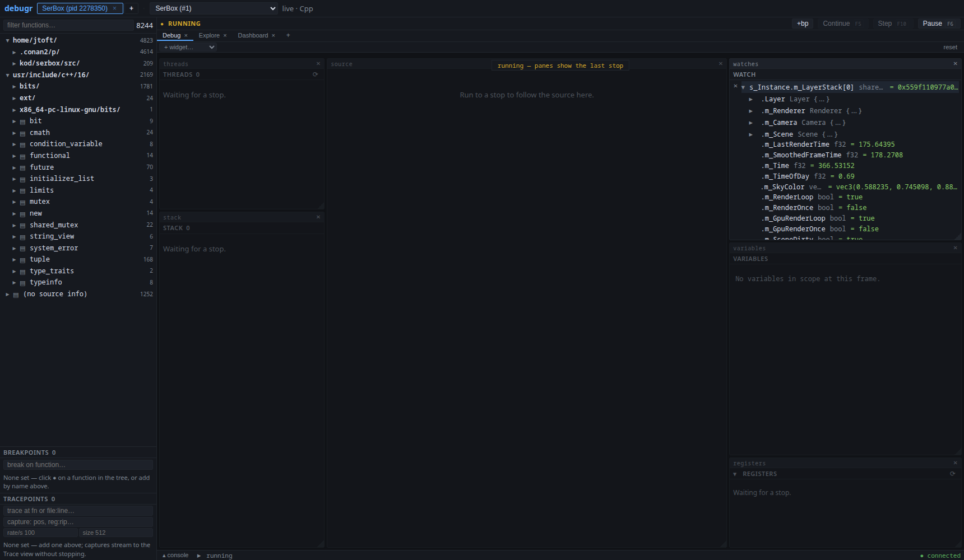Select the shared_mutex file icon
The height and width of the screenshot is (560, 964).
22,225
